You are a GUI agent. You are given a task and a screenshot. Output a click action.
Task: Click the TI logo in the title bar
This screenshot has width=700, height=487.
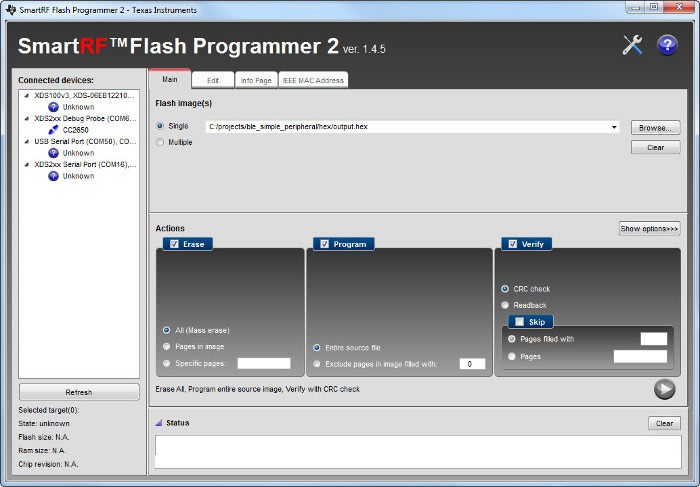point(11,9)
